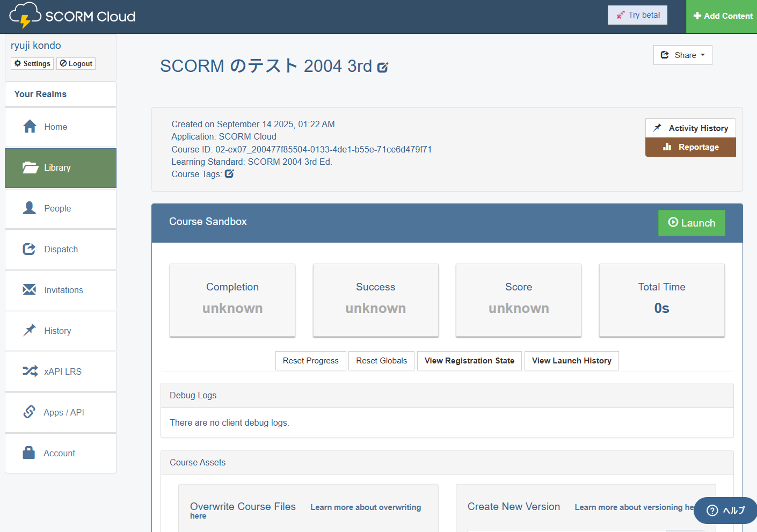Click the Apps / API link icon
The width and height of the screenshot is (757, 532).
pos(29,412)
